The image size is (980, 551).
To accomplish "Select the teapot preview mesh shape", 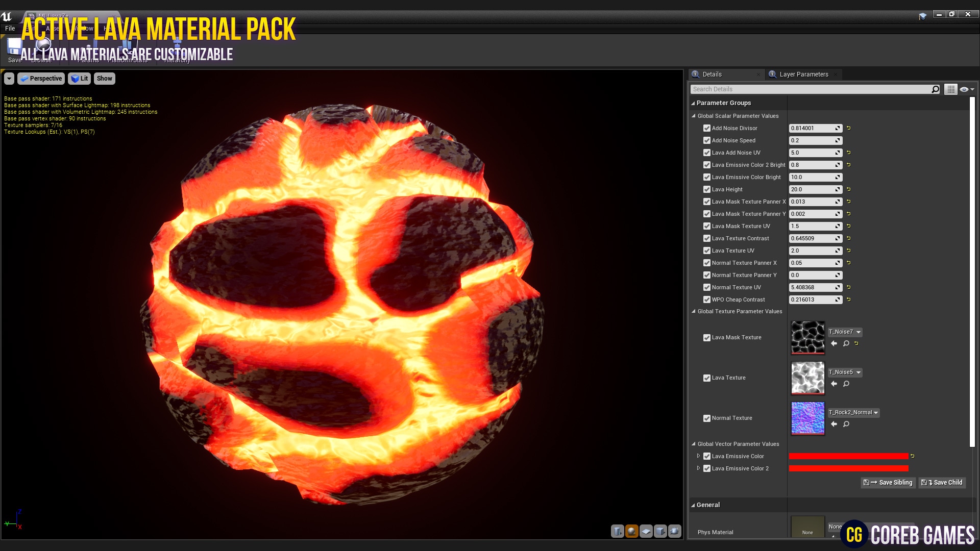I will click(675, 531).
